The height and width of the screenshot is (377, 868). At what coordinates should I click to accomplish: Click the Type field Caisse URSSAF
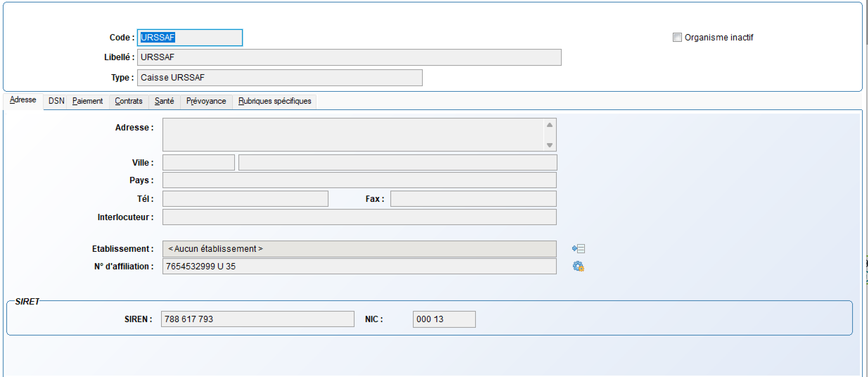(x=280, y=78)
